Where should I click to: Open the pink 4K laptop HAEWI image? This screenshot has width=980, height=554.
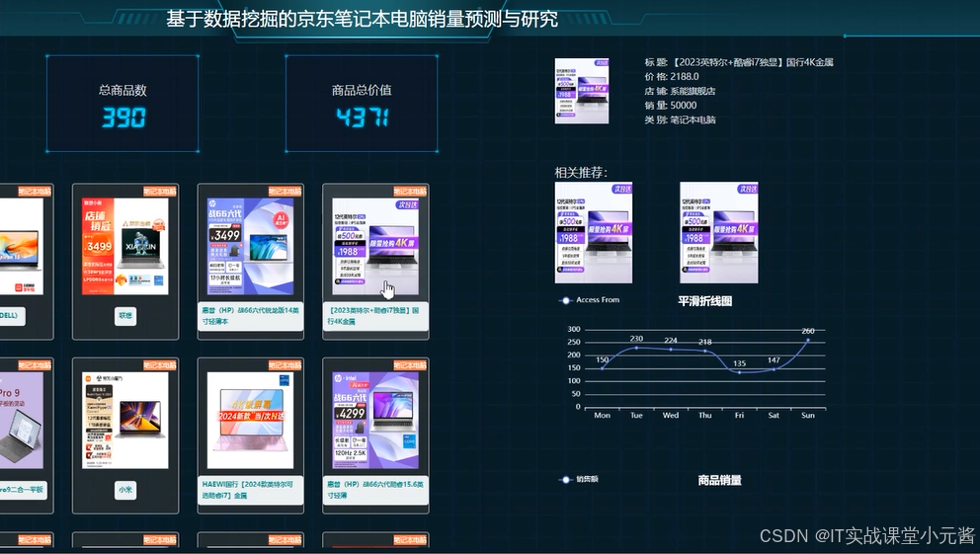click(x=250, y=421)
